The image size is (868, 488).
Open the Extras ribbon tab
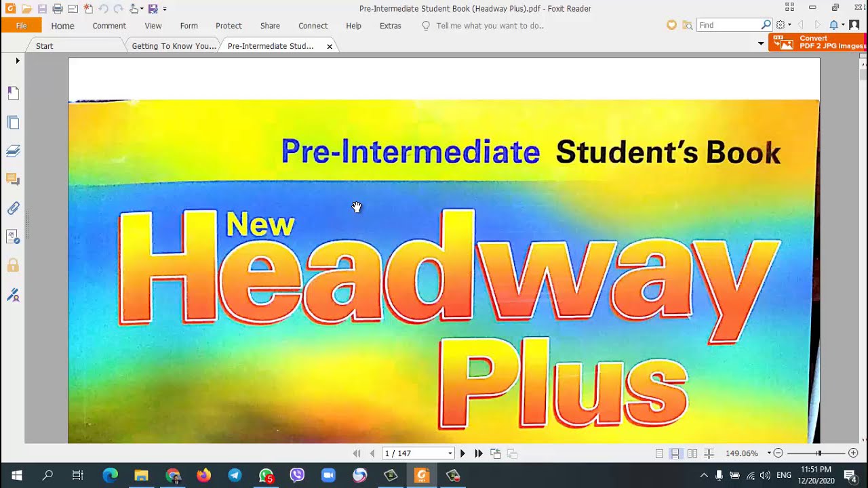tap(391, 26)
